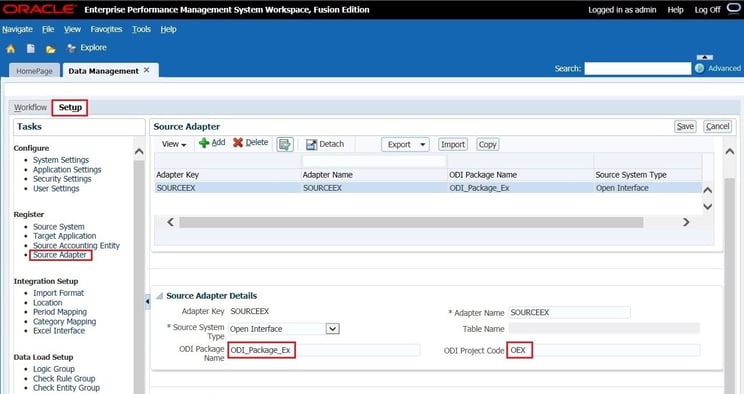Screen dimensions: 744x394
Task: Open User Settings task
Action: pos(56,188)
